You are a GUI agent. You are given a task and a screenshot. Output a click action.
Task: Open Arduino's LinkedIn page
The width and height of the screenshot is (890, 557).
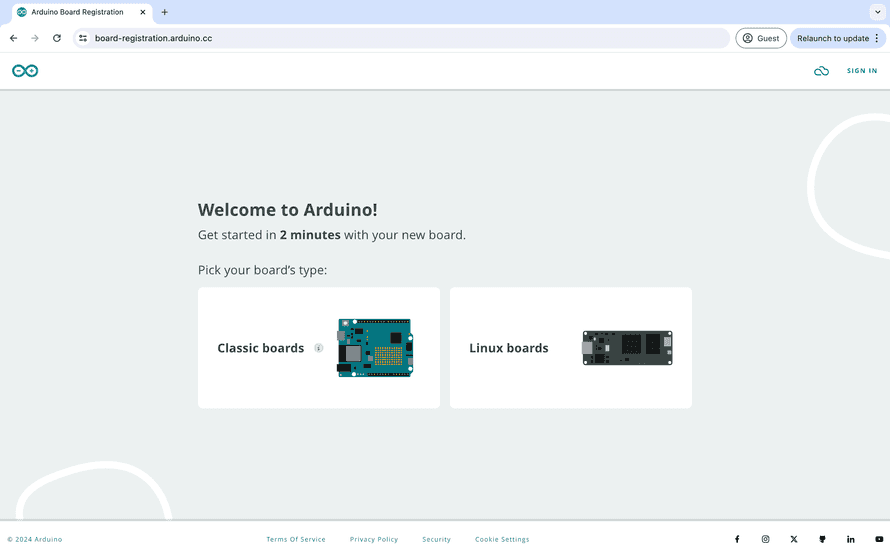point(851,539)
